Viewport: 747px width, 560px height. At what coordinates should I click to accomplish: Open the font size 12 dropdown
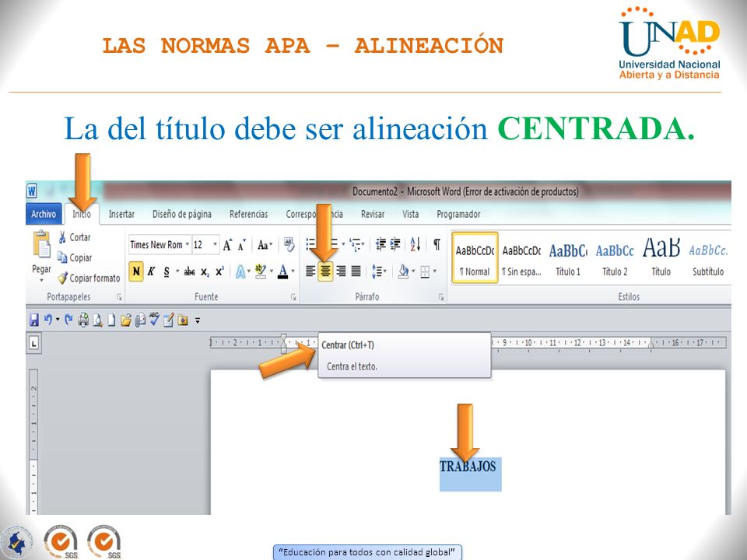click(x=215, y=244)
